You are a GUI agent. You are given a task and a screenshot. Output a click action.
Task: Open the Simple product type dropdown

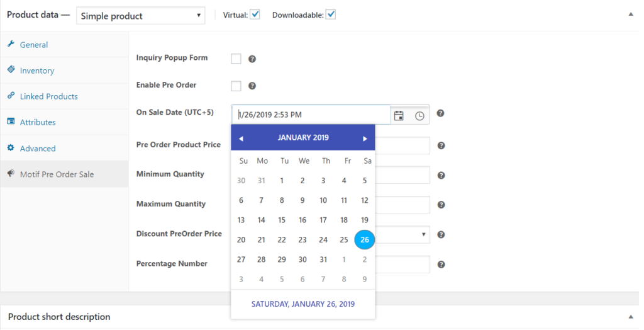click(x=141, y=15)
